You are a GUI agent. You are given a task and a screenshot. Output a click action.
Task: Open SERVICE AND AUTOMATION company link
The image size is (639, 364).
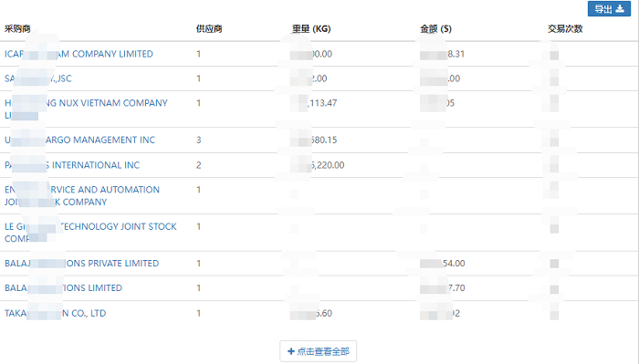[82, 195]
